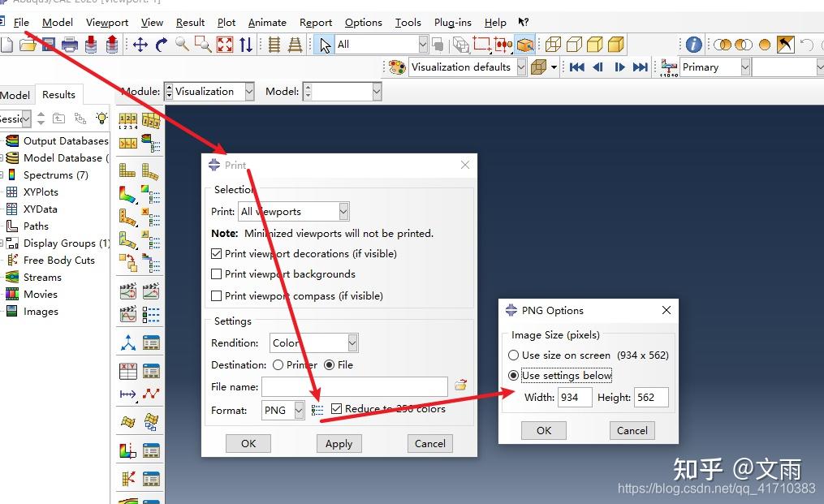Select the Rotate View tool
The width and height of the screenshot is (824, 504).
(160, 45)
